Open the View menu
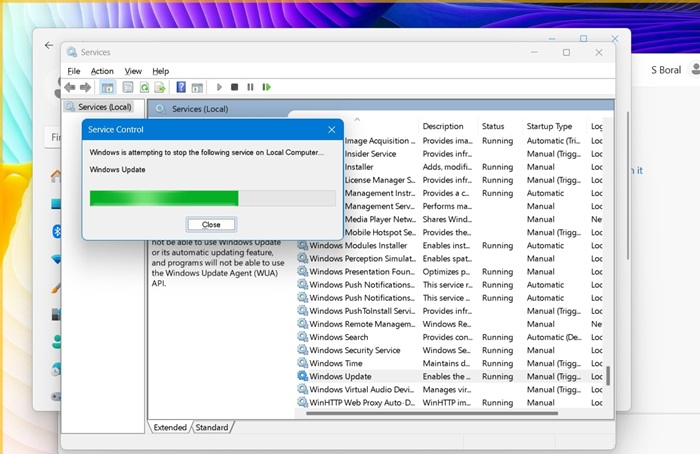The height and width of the screenshot is (454, 700). pos(133,71)
